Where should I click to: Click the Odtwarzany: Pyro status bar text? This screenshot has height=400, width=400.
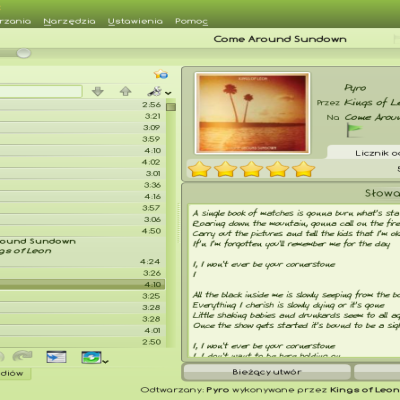coord(270,390)
